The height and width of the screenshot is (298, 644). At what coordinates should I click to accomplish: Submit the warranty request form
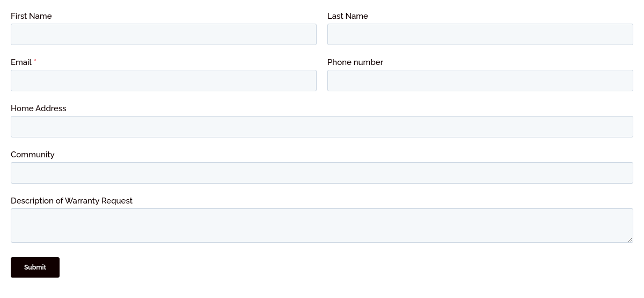coord(35,267)
